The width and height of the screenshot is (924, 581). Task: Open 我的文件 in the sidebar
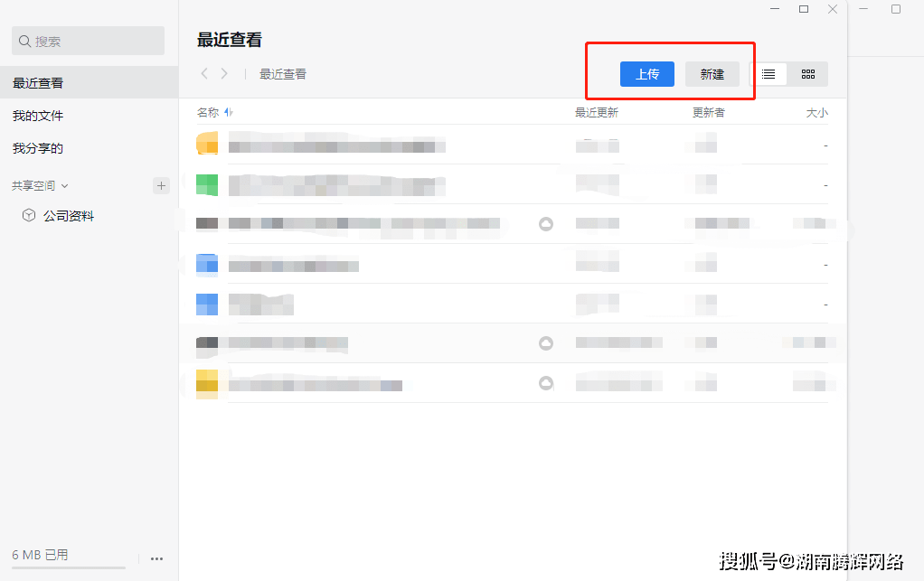pos(38,116)
